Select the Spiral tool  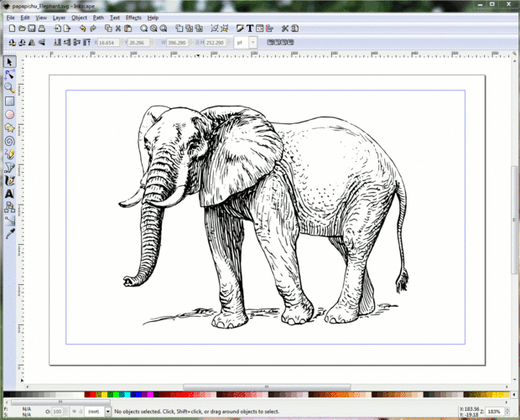tap(9, 141)
